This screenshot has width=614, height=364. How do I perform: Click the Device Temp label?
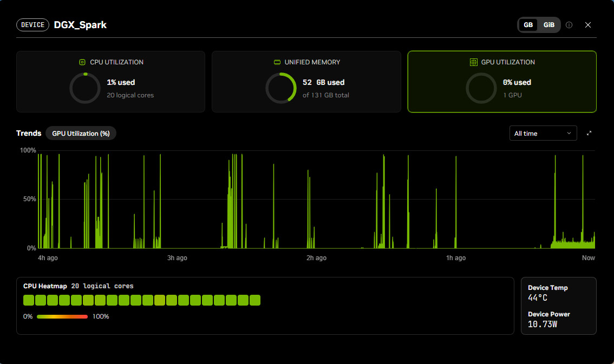[548, 288]
